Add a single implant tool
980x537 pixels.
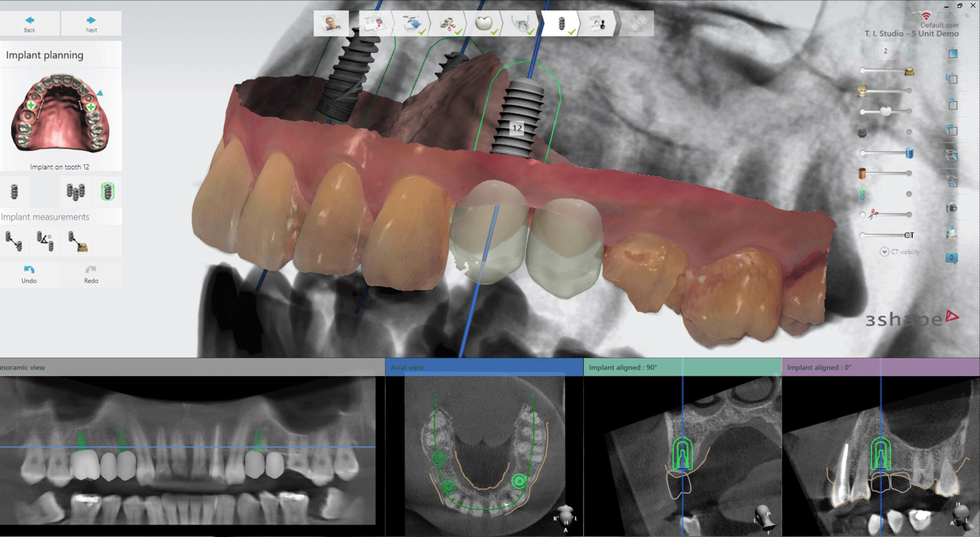(x=15, y=192)
